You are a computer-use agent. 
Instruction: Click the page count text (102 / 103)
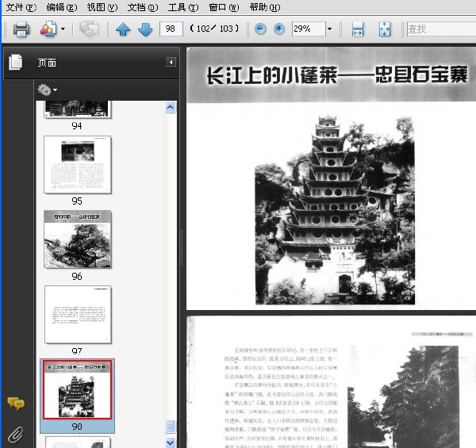tap(214, 29)
